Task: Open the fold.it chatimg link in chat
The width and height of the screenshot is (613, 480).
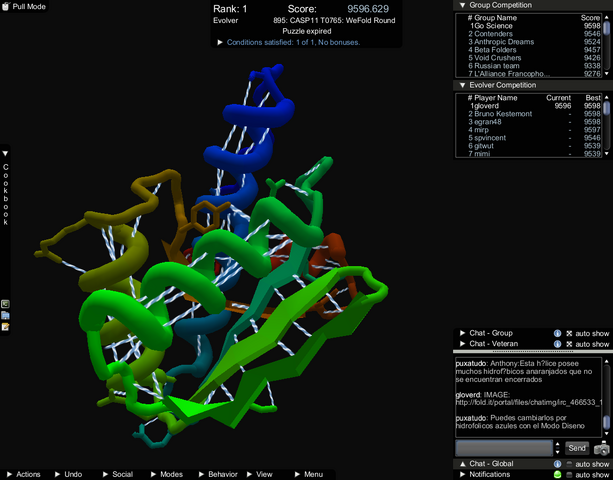Action: coord(528,402)
